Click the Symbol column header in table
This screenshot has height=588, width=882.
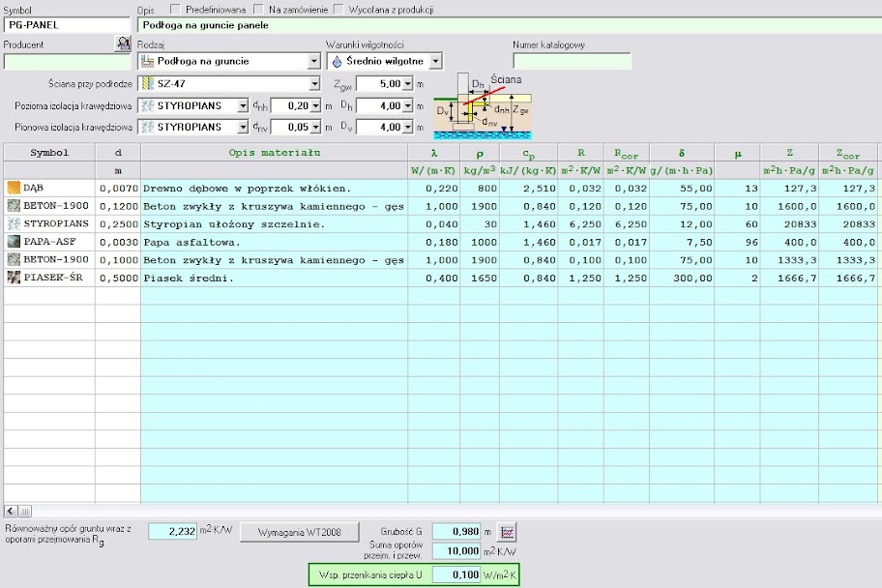click(48, 153)
